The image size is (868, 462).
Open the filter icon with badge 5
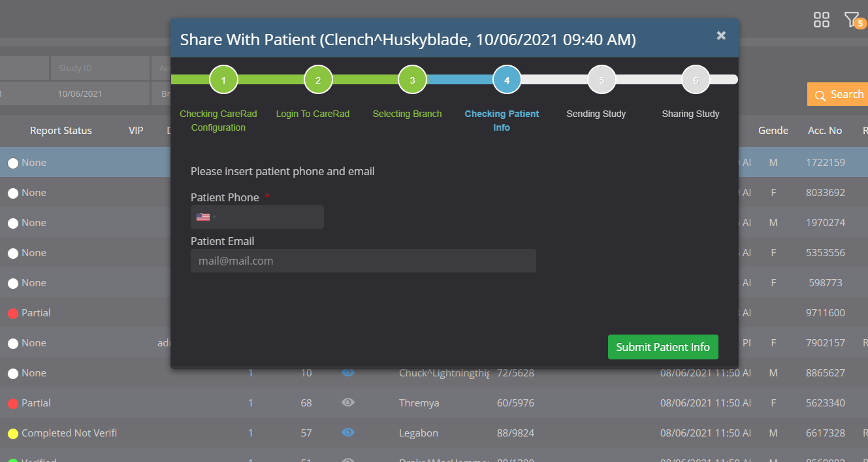coord(852,20)
